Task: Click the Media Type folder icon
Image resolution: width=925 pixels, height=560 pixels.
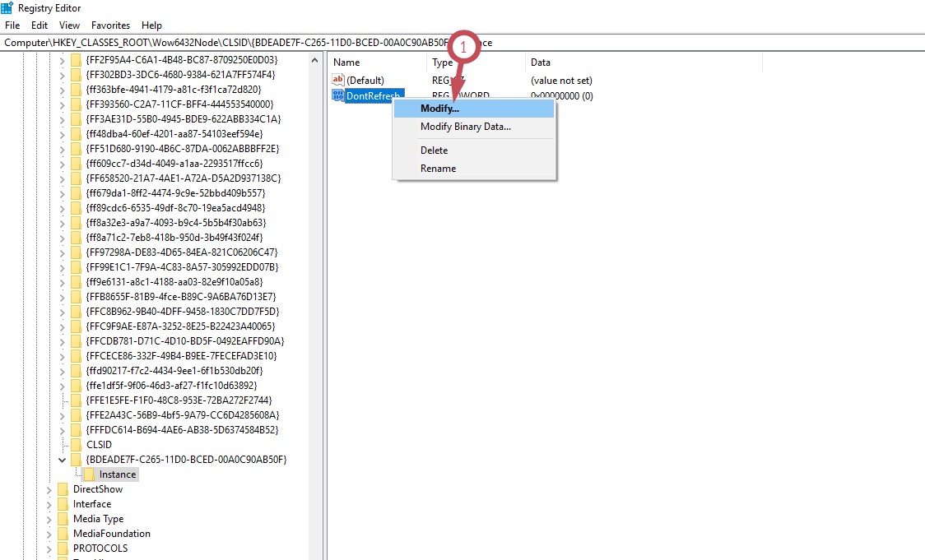Action: 63,519
